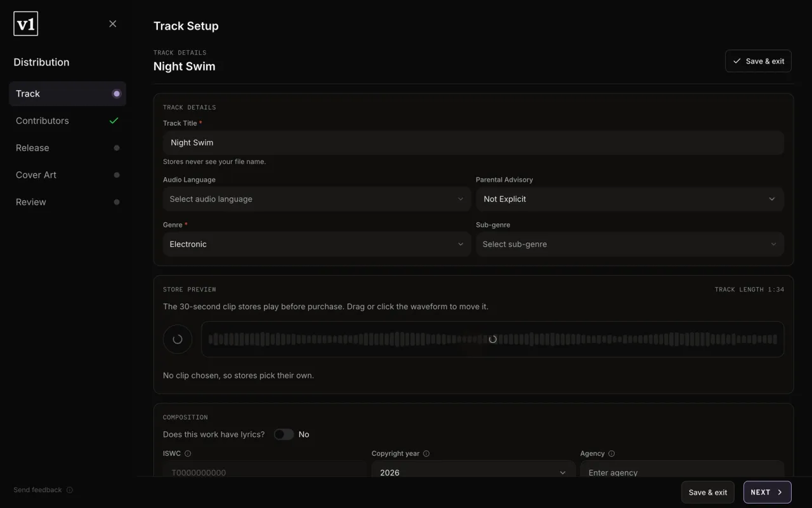Viewport: 812px width, 508px height.
Task: Go to the Release step in sidebar
Action: (67, 148)
